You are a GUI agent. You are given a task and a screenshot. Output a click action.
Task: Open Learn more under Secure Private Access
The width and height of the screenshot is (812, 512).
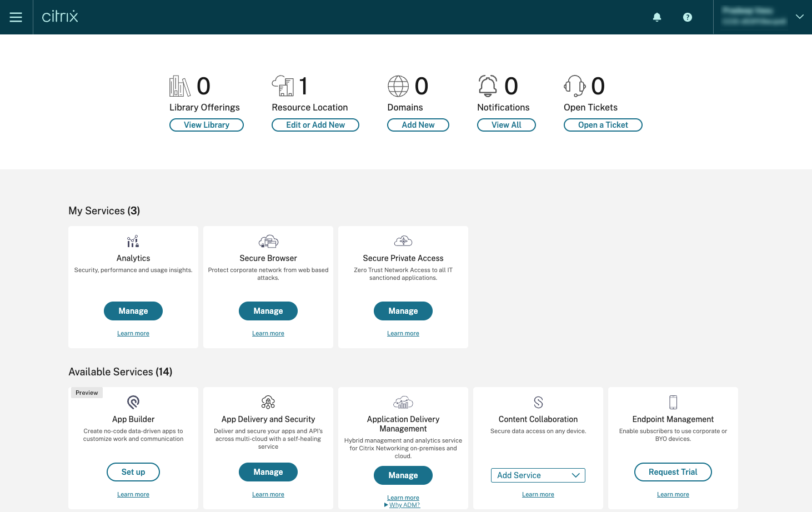point(403,334)
